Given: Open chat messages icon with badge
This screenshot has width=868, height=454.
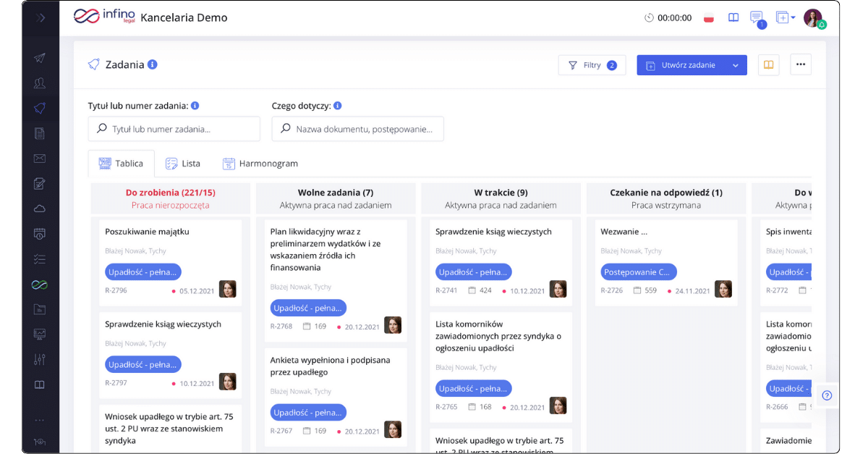Looking at the screenshot, I should (x=757, y=18).
